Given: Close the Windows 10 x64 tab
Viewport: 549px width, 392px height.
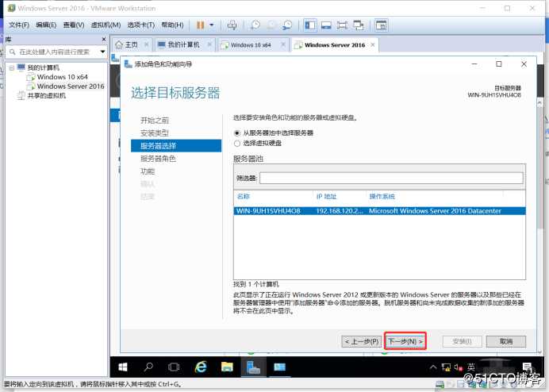Looking at the screenshot, I should (x=283, y=45).
